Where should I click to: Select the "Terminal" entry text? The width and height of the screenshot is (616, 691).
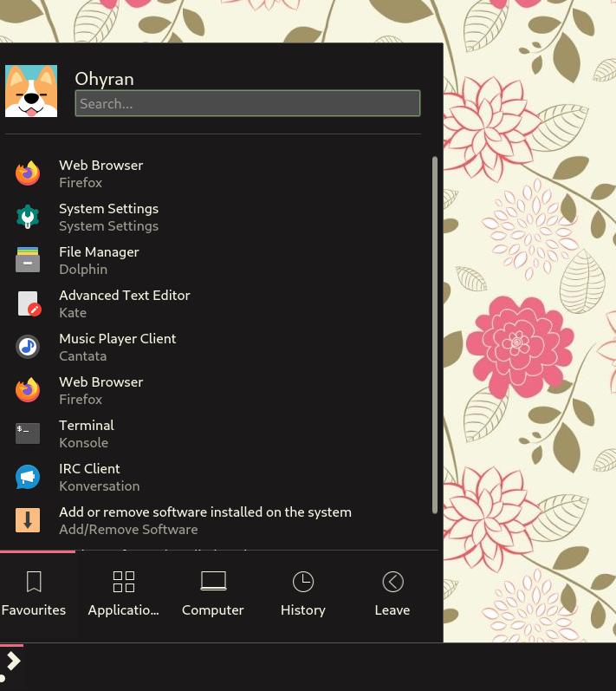point(87,426)
